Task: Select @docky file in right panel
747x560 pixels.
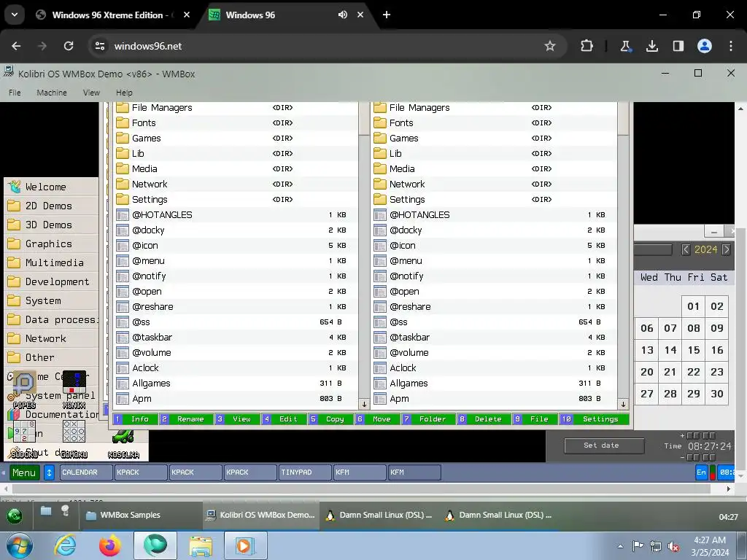Action: click(494, 230)
